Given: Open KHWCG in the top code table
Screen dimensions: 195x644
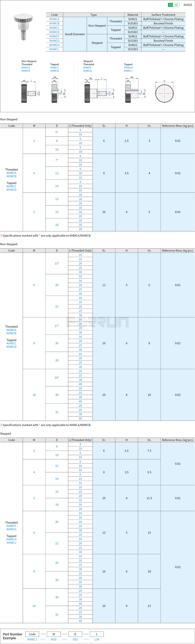Looking at the screenshot, I should [x=54, y=41].
